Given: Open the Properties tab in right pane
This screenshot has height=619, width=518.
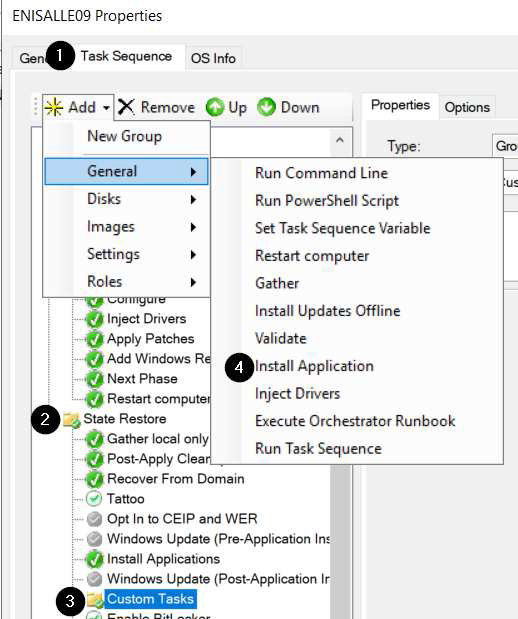Looking at the screenshot, I should click(x=400, y=105).
